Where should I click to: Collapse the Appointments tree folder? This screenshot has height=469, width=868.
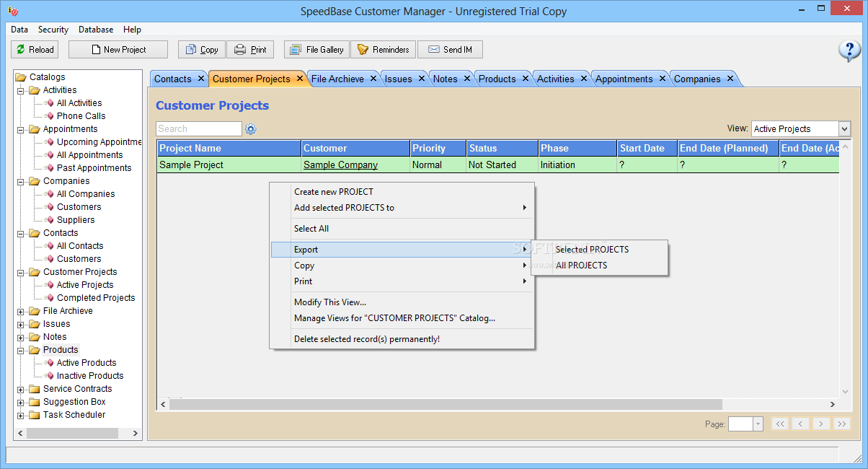20,129
